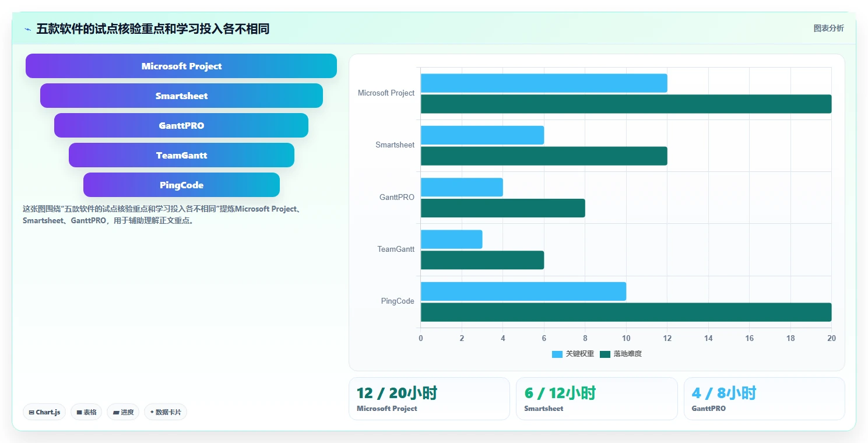868x443 pixels.
Task: Click the green 落地难度 bar for PingCode
Action: tap(626, 312)
